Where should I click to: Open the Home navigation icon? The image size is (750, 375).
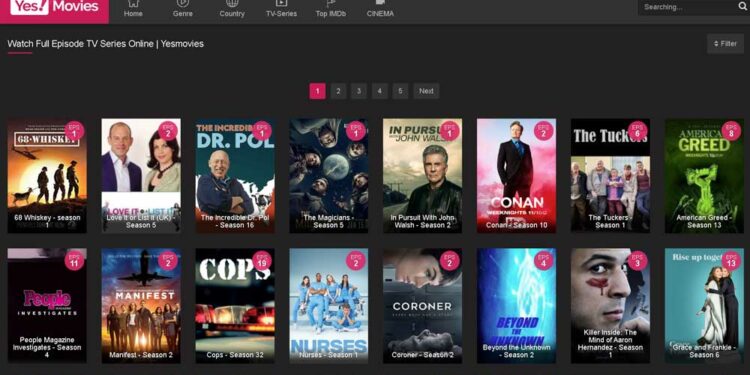point(133,3)
